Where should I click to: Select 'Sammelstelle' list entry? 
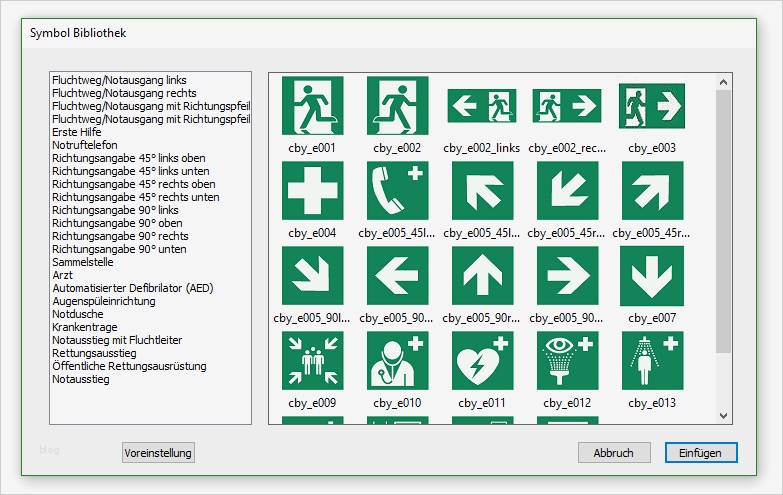pyautogui.click(x=83, y=262)
